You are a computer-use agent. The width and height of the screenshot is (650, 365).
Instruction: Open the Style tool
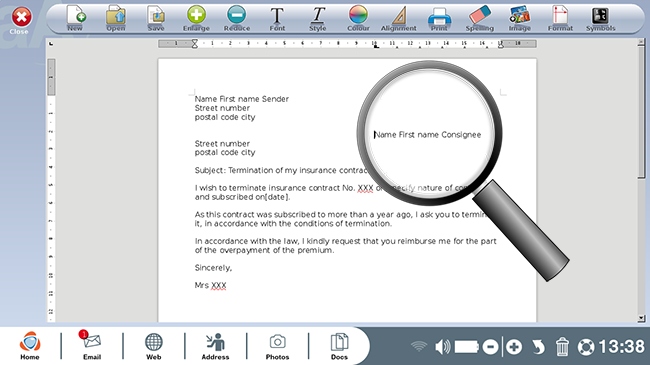[x=318, y=19]
